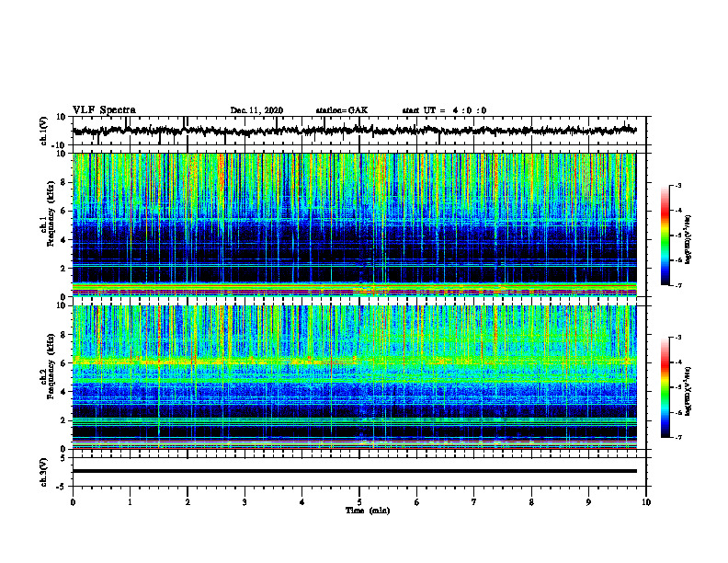Click tick '0' on the time axis
728x563 pixels.
(x=73, y=502)
